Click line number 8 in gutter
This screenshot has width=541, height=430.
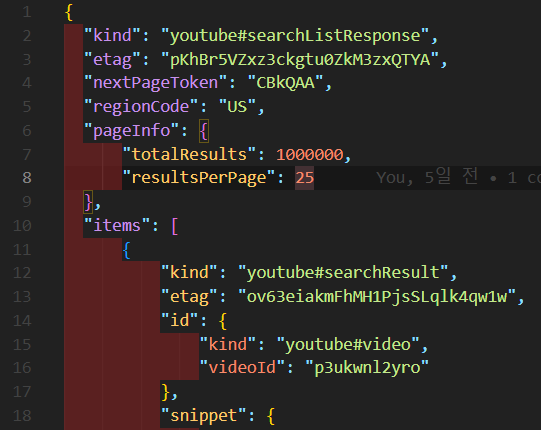[27, 178]
